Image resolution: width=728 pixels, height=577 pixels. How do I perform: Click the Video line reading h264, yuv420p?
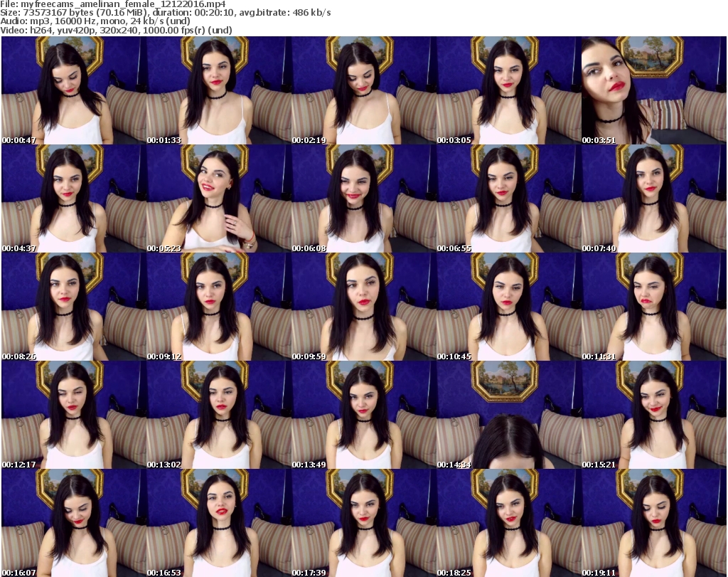pyautogui.click(x=116, y=30)
